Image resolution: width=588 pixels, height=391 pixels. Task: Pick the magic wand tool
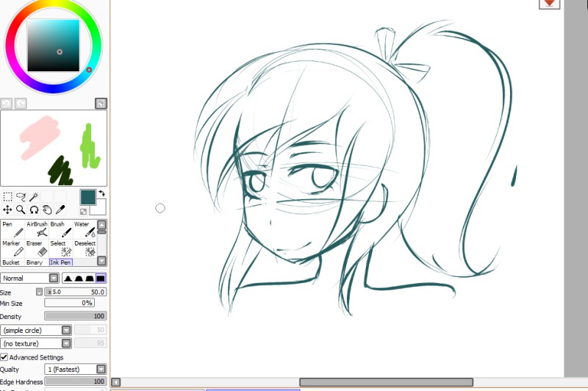(x=34, y=196)
